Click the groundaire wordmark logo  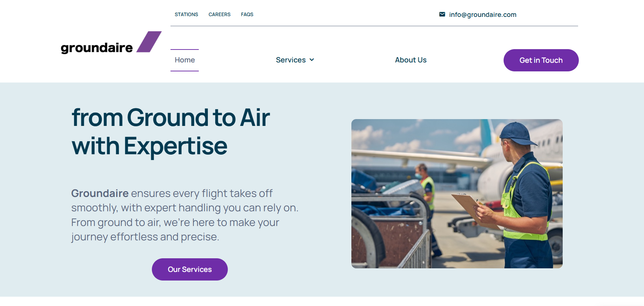click(x=97, y=48)
